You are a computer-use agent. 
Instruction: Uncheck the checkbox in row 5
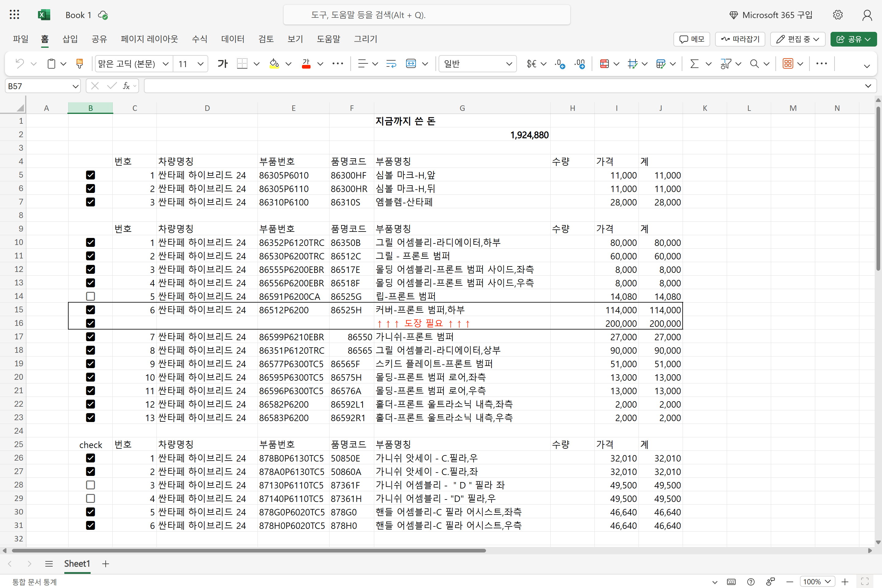[x=90, y=175]
